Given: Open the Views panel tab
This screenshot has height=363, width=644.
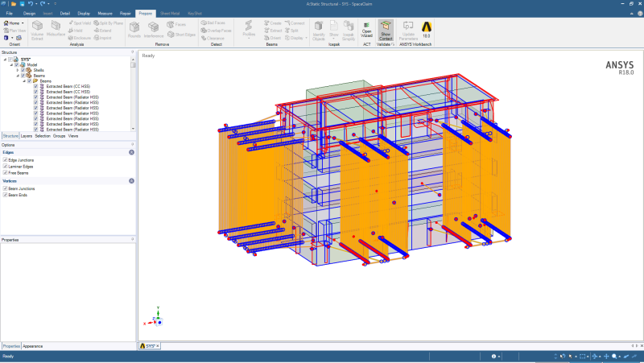Looking at the screenshot, I should tap(73, 136).
